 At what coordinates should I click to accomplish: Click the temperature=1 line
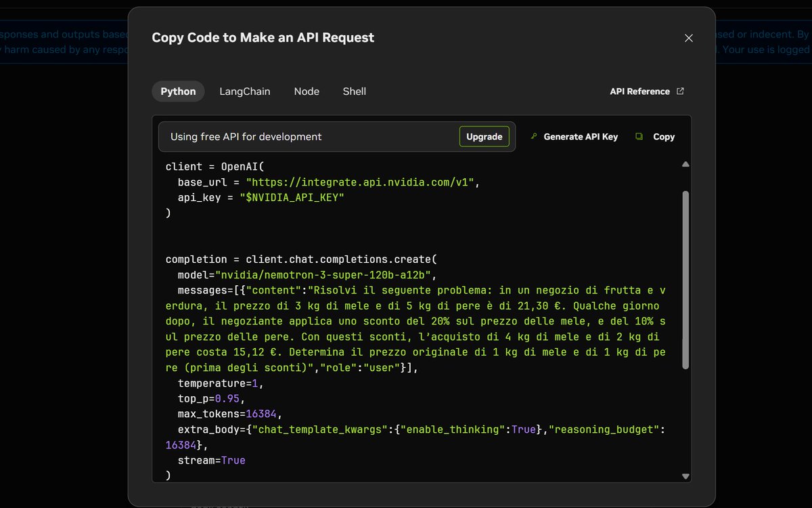[221, 383]
